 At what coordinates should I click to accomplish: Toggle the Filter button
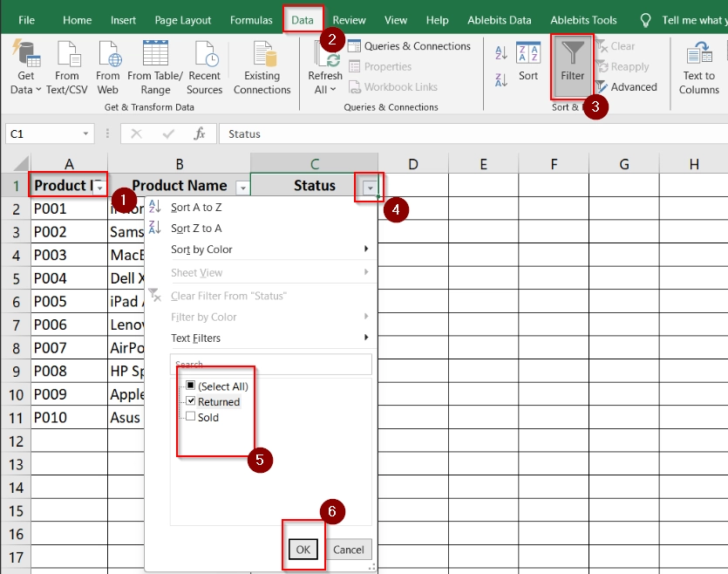pyautogui.click(x=572, y=66)
